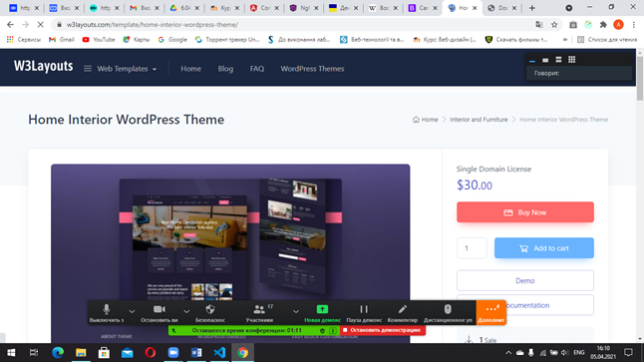644x362 pixels.
Task: Open Zoom participants panel
Action: [x=259, y=313]
